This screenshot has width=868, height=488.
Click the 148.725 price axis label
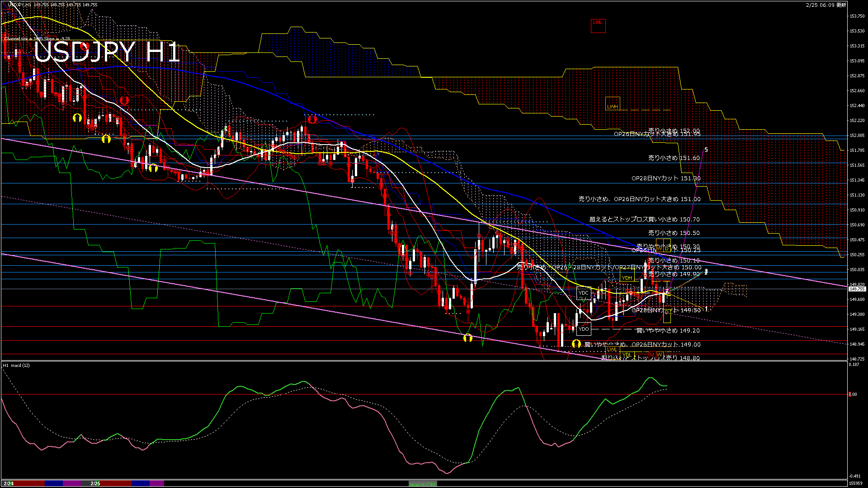click(x=857, y=359)
